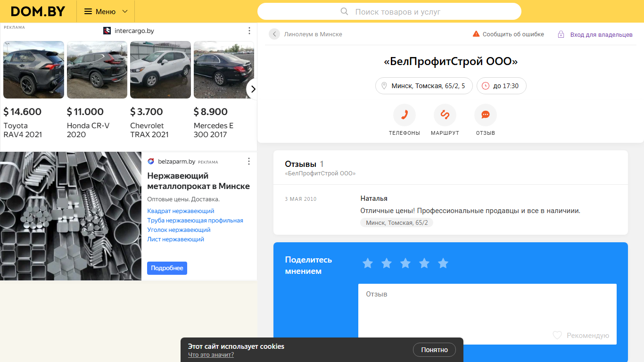Click the Минск, Томская, 65/2 tag

(396, 222)
